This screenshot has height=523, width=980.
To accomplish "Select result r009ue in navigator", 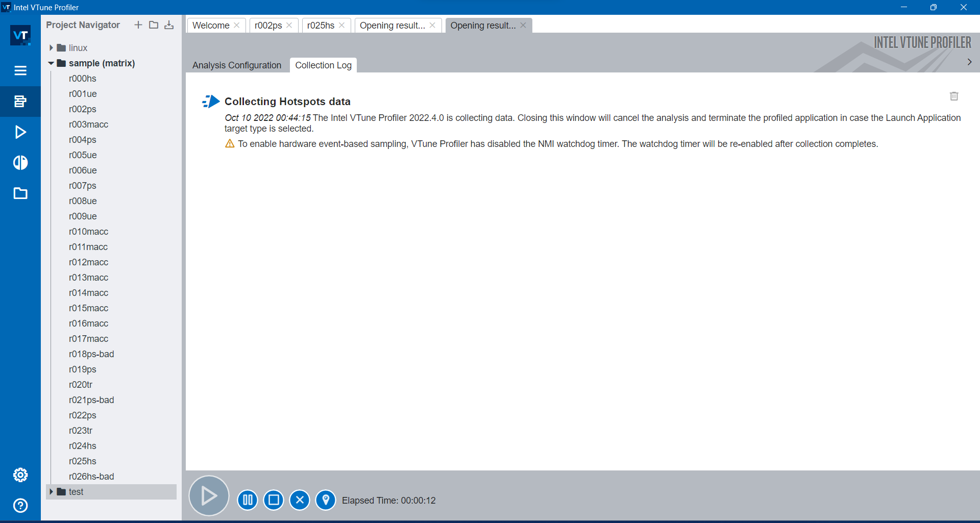I will click(83, 216).
